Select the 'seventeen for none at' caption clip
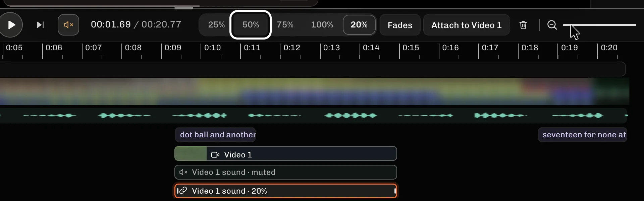The width and height of the screenshot is (644, 201). tap(583, 135)
